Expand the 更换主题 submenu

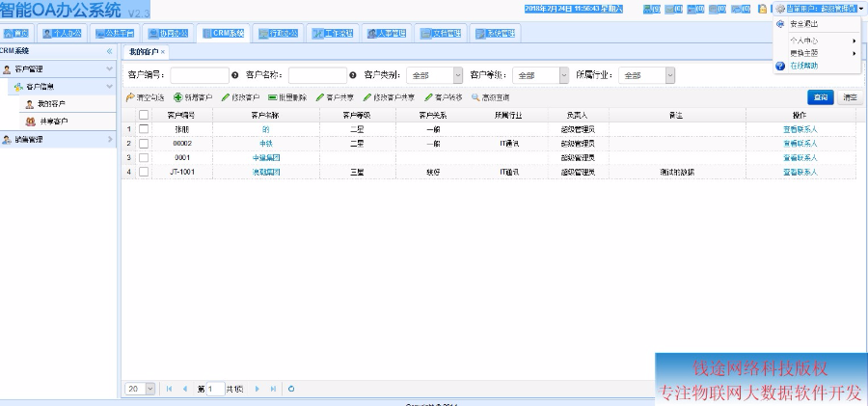(818, 53)
